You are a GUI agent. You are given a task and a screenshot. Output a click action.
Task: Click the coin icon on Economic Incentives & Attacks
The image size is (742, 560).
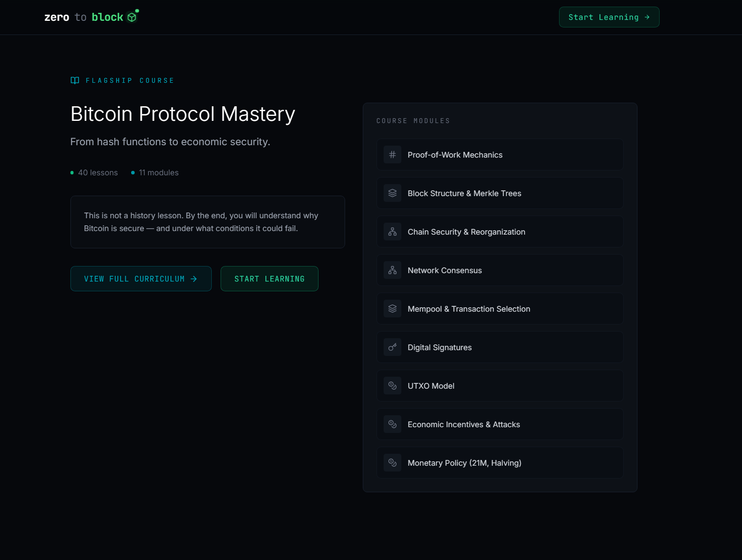(x=392, y=424)
